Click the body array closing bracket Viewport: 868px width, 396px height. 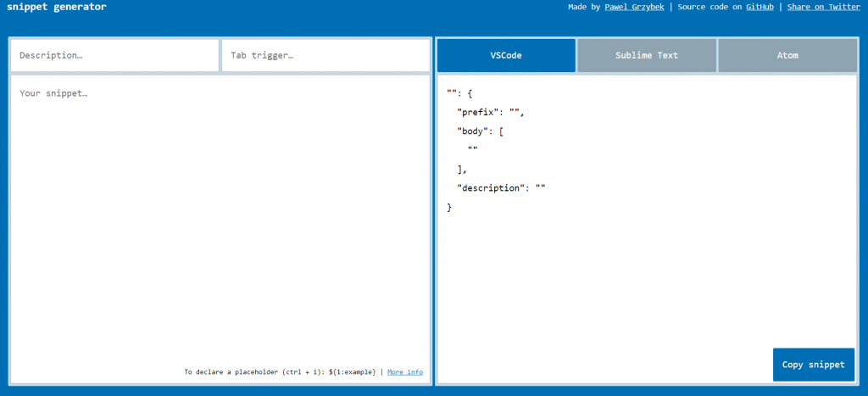click(462, 169)
